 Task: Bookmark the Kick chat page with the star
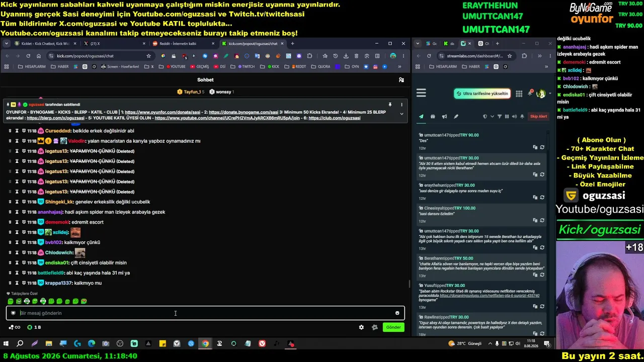click(148, 56)
